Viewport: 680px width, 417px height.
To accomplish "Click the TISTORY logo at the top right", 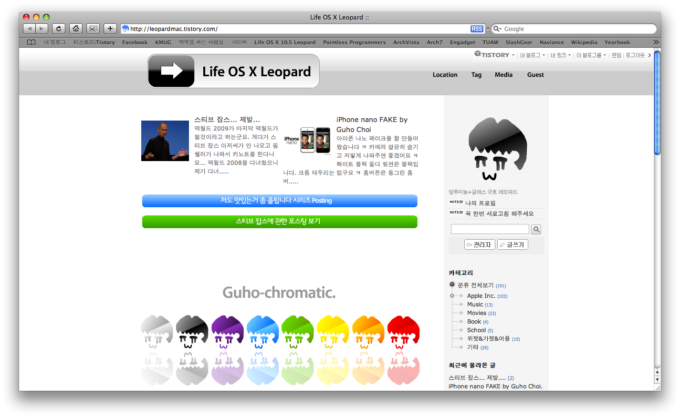I will (x=491, y=55).
